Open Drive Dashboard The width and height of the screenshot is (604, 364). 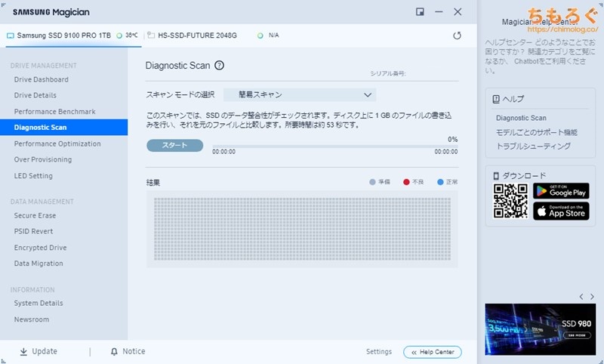(42, 79)
